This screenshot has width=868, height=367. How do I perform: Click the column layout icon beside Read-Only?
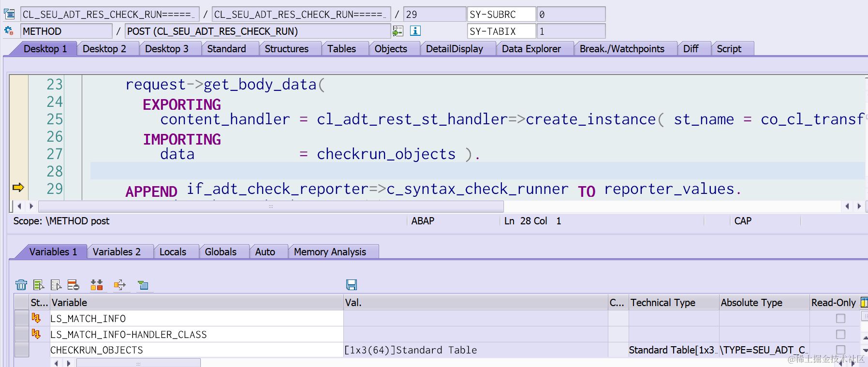point(864,303)
